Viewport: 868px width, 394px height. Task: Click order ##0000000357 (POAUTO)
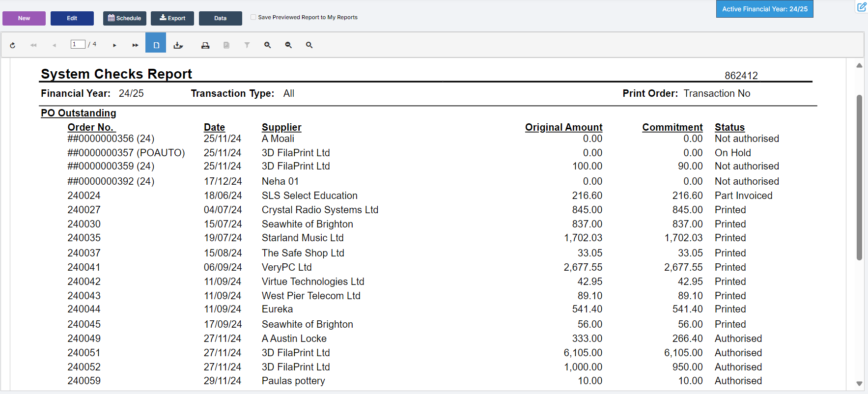pos(126,153)
